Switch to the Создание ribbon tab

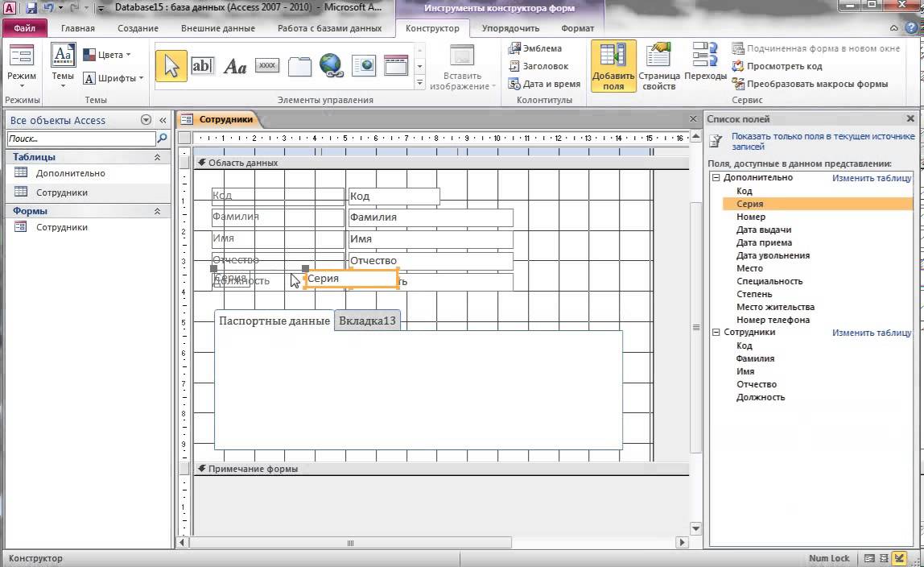(x=138, y=28)
